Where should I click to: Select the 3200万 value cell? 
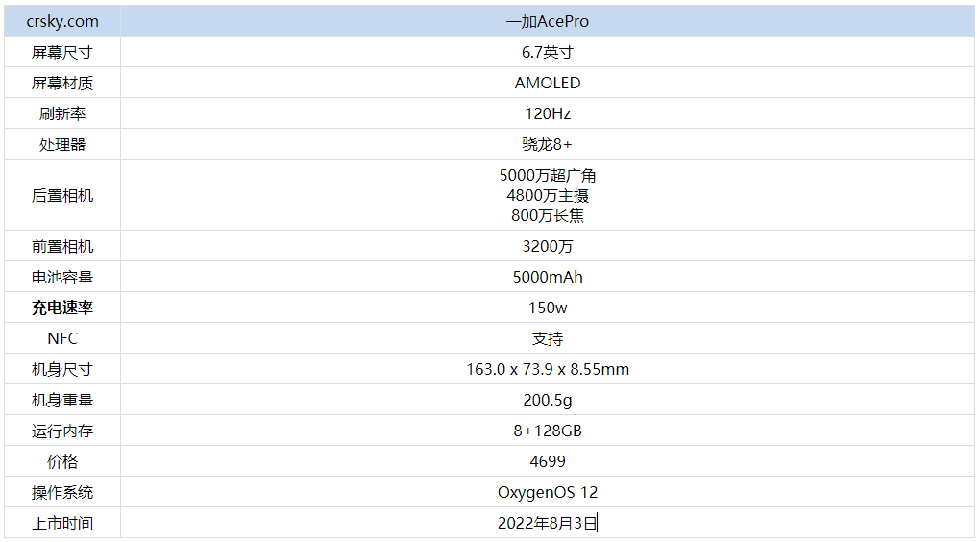pyautogui.click(x=548, y=246)
